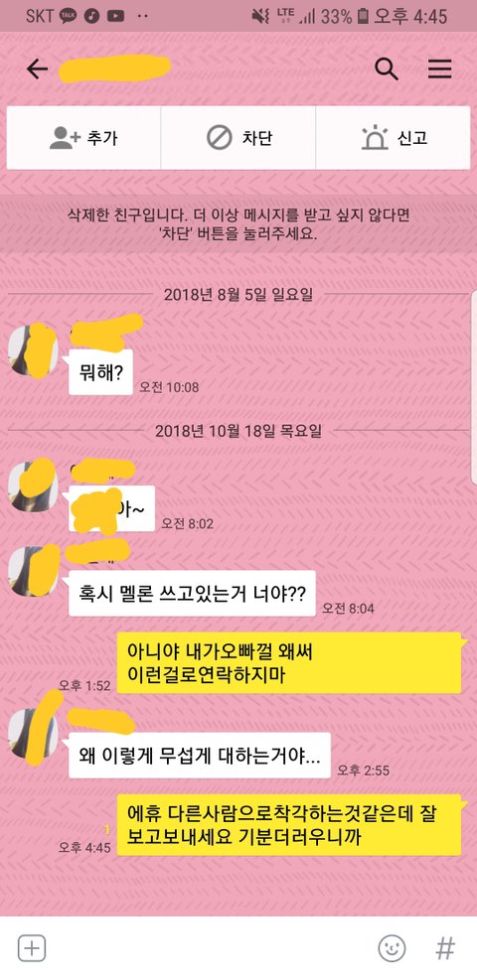Viewport: 477px width, 980px height.
Task: Tap the chat scrollbar on right edge
Action: [x=473, y=386]
